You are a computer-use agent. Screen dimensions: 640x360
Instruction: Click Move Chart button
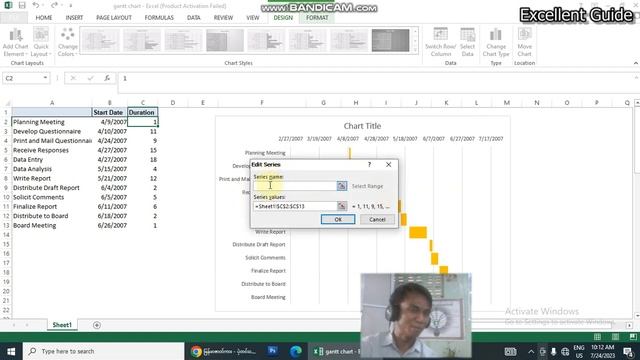coord(524,42)
